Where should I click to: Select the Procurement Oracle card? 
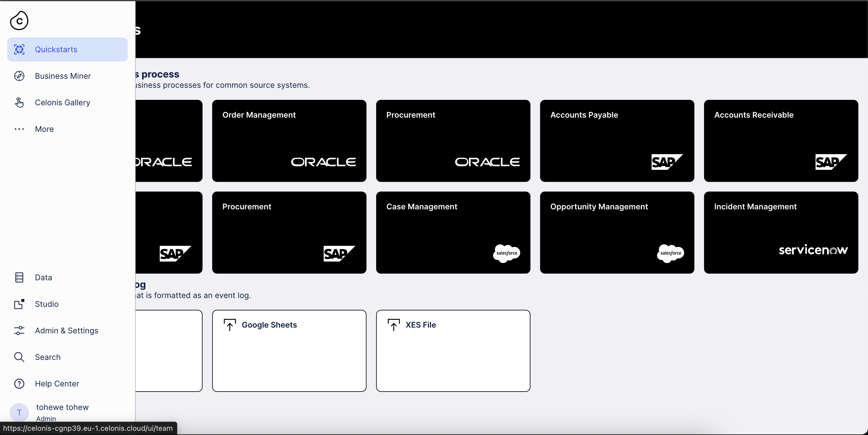tap(453, 141)
